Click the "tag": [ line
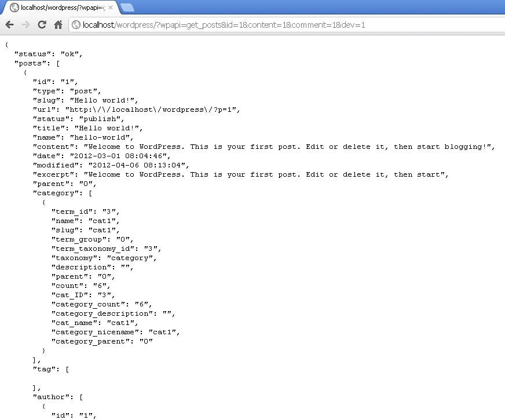The height and width of the screenshot is (420, 505). [51, 370]
